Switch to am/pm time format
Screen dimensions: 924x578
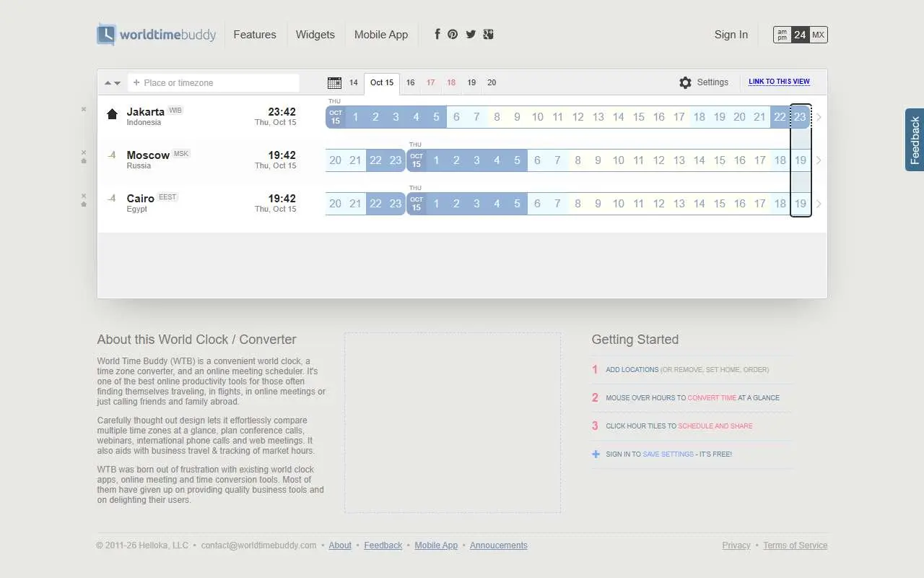(783, 35)
